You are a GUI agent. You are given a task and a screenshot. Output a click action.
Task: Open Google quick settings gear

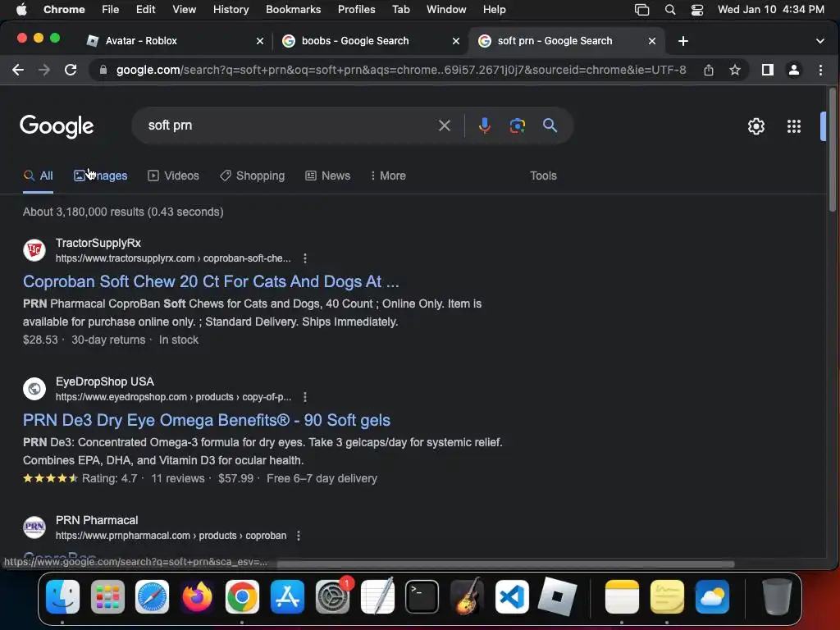[756, 126]
